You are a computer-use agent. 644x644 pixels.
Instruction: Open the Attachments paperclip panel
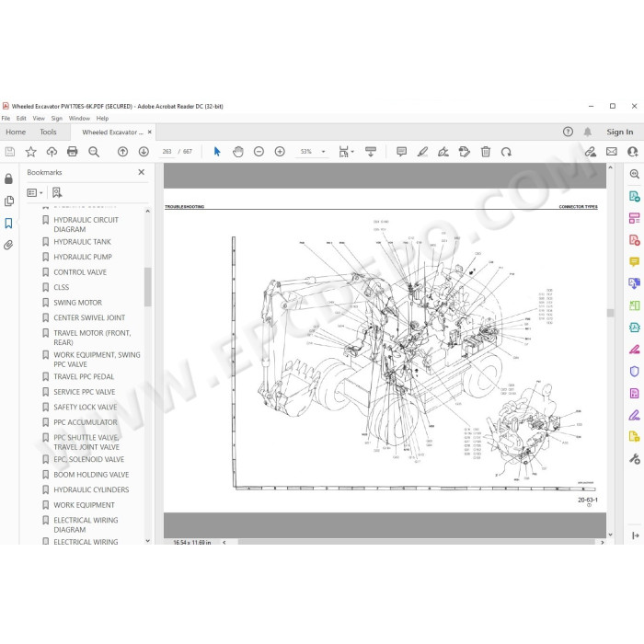[8, 246]
